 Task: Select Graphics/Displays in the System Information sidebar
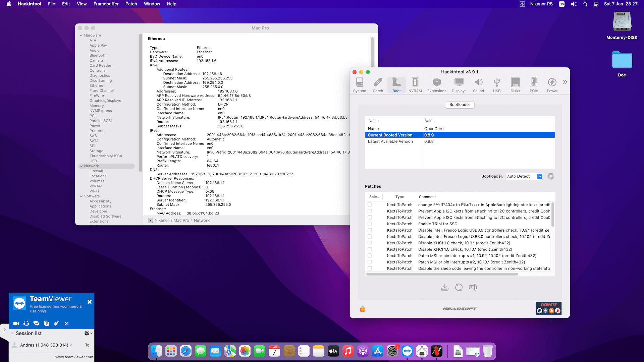[105, 101]
